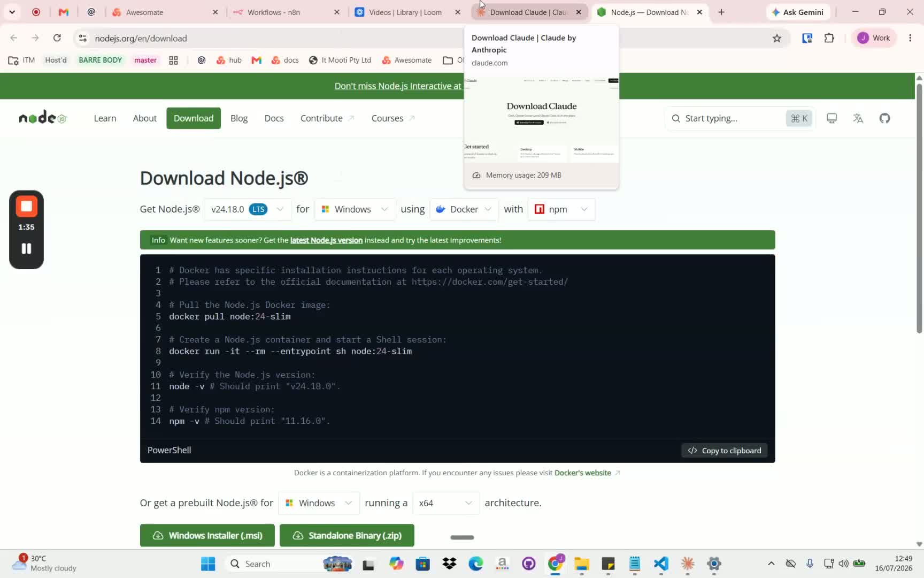924x578 pixels.
Task: Click the 'Start typing...' search field
Action: [741, 118]
